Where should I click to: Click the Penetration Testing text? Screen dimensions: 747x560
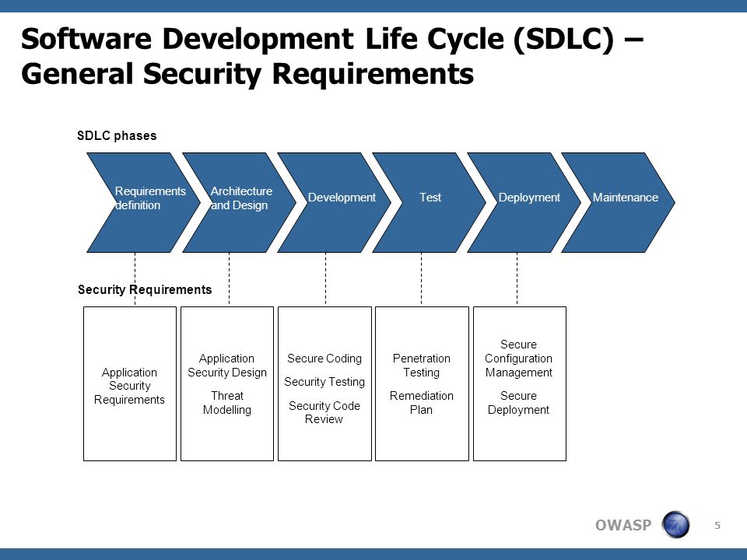pos(422,366)
